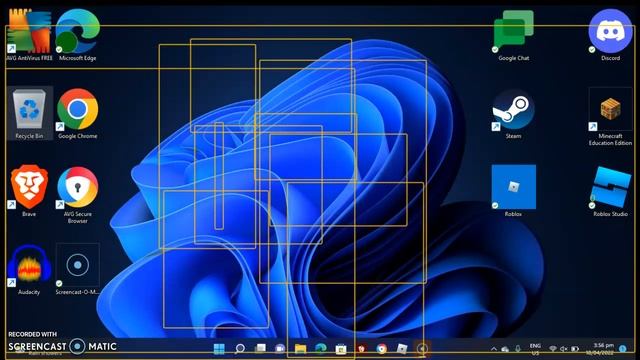Select the Recycle Bin icon
The image size is (640, 360).
[29, 113]
